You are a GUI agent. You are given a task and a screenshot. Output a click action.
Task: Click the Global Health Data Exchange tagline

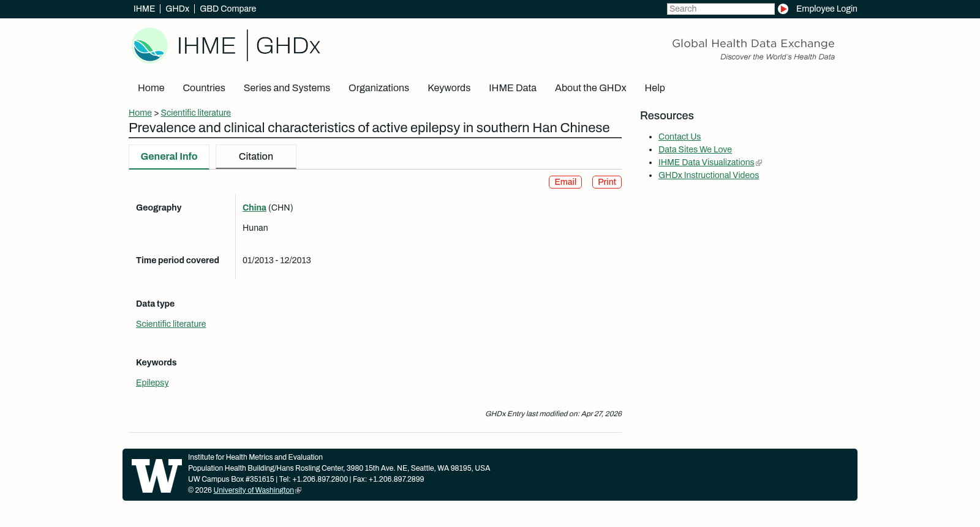[753, 43]
